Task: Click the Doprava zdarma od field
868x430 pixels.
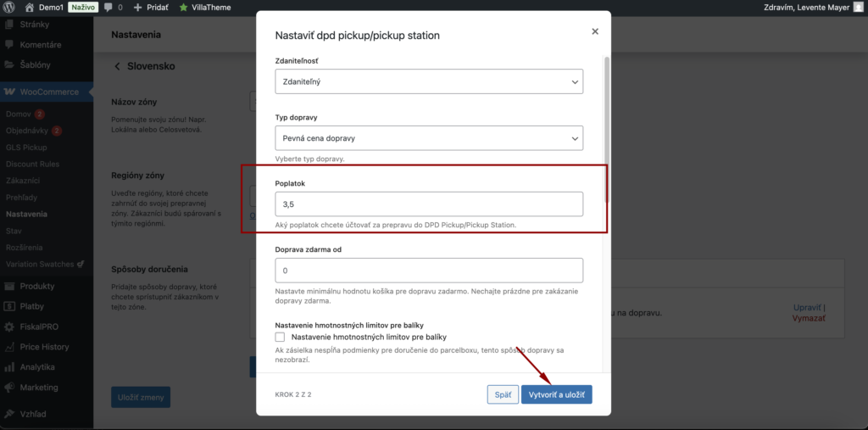Action: (x=429, y=271)
